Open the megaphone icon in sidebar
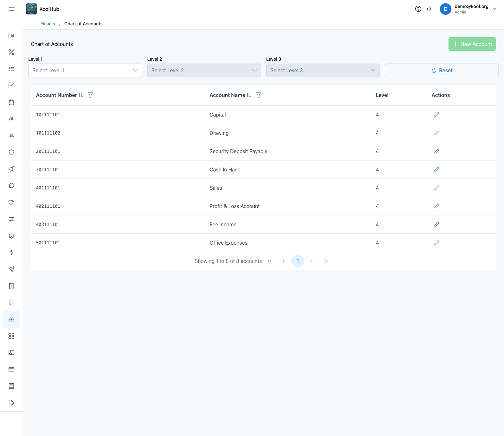The image size is (504, 436). pyautogui.click(x=12, y=169)
